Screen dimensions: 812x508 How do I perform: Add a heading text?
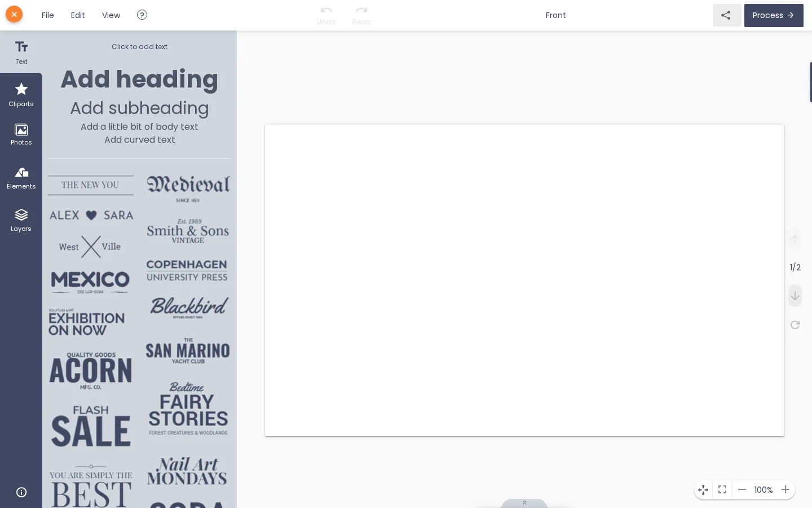[x=139, y=80]
